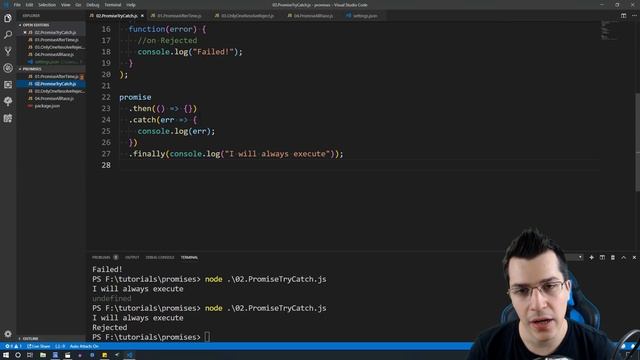Place cursor on empty line 28
The width and height of the screenshot is (640, 360).
[x=359, y=165]
